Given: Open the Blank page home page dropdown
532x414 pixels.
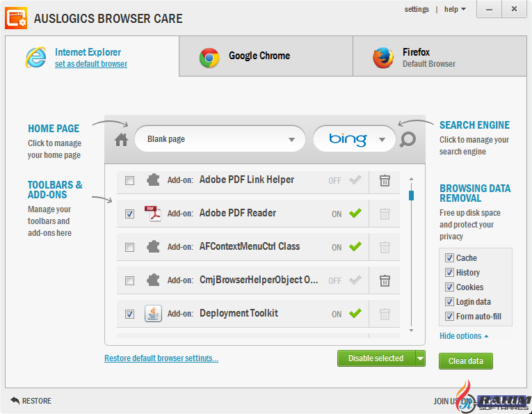Looking at the screenshot, I should [220, 139].
